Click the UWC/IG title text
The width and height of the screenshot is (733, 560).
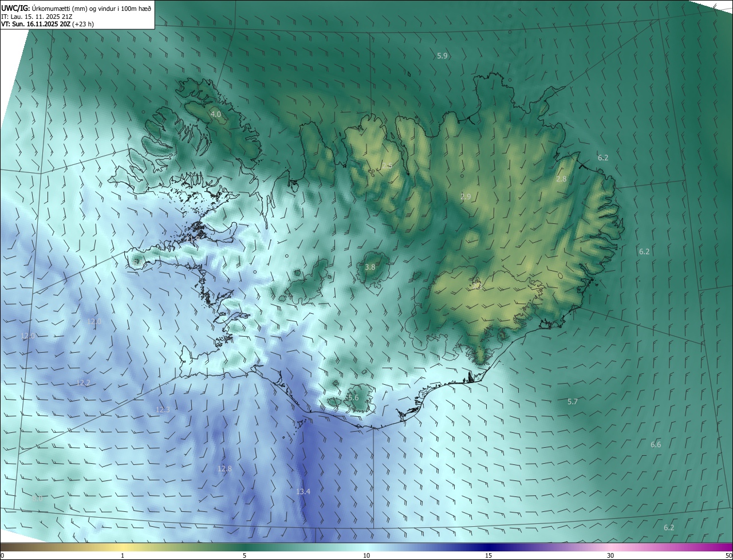(x=16, y=7)
